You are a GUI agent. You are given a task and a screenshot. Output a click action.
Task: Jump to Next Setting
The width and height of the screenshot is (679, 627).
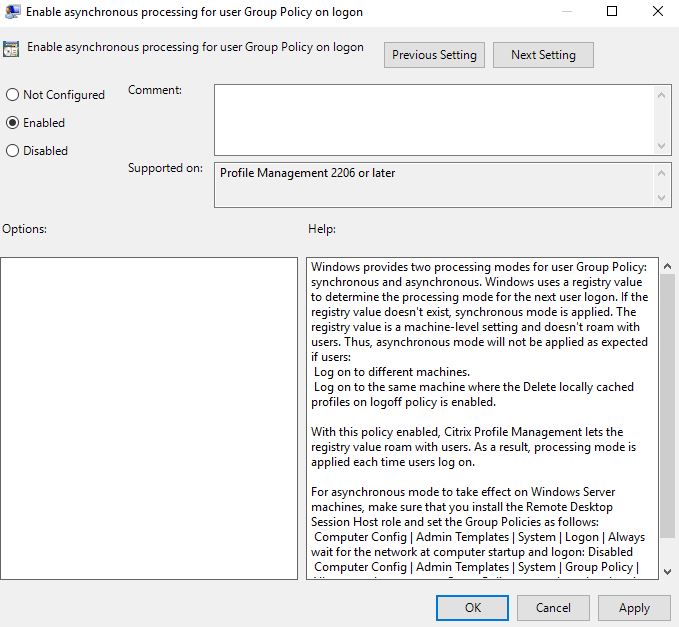coord(543,55)
